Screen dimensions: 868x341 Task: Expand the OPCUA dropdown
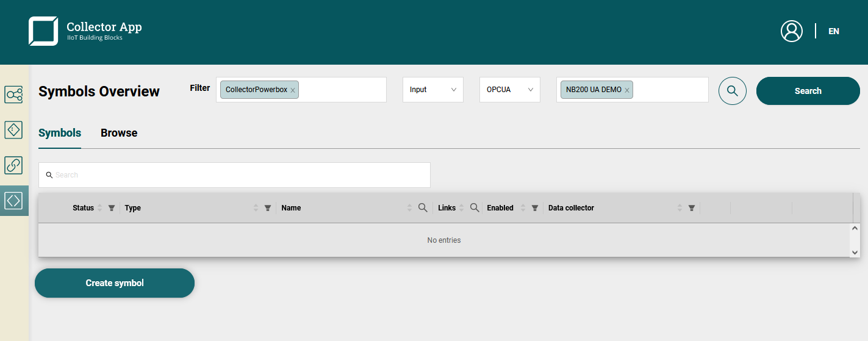click(509, 90)
